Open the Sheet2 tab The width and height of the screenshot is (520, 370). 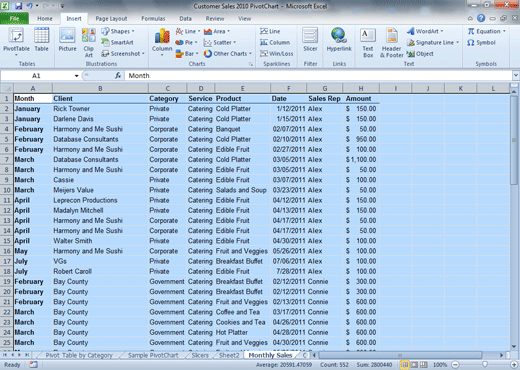[x=229, y=355]
